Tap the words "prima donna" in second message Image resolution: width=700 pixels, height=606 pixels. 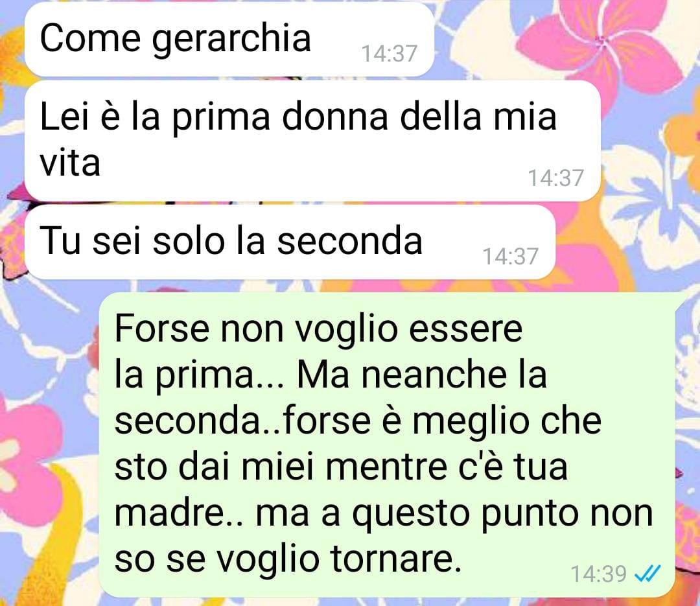(x=280, y=118)
